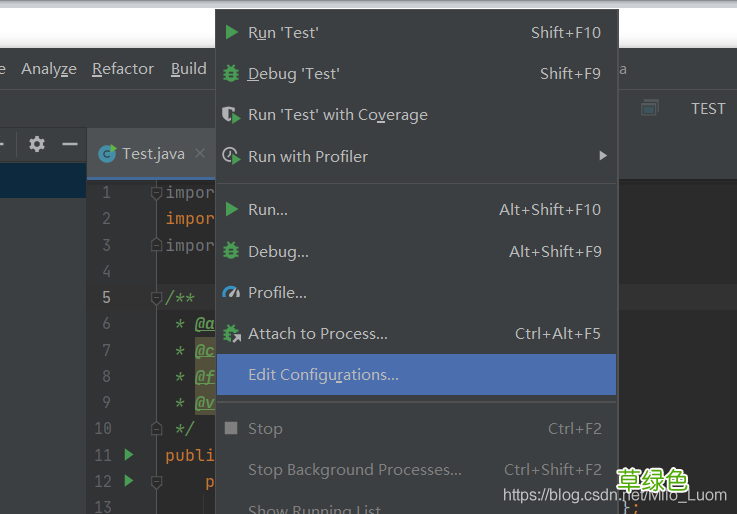Click the green Run 'Test' play icon
Image resolution: width=737 pixels, height=514 pixels.
tap(232, 33)
